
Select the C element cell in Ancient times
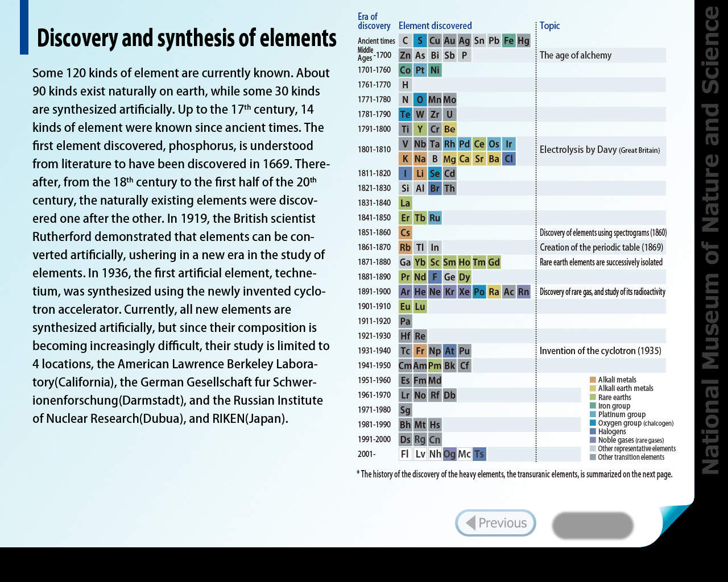click(405, 40)
